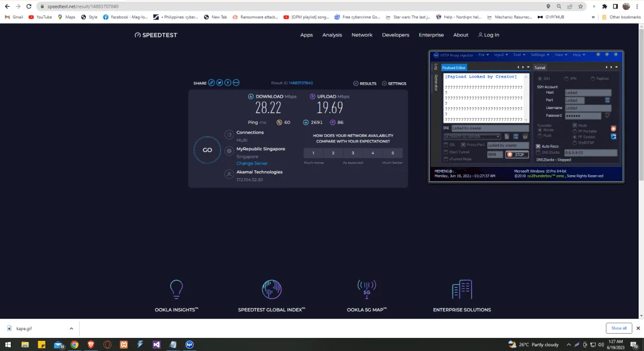Open Visual Studio from taskbar
The width and height of the screenshot is (644, 351).
156,344
